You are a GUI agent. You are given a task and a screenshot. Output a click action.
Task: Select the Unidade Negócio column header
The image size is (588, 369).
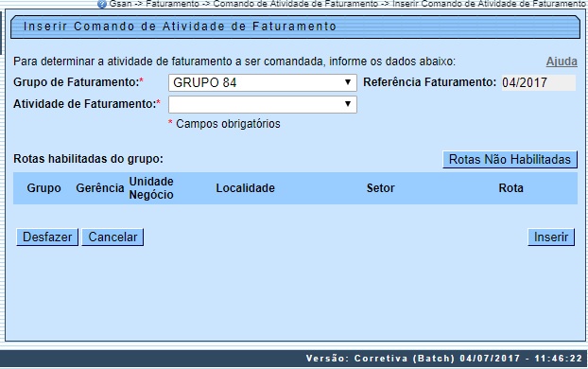(151, 188)
